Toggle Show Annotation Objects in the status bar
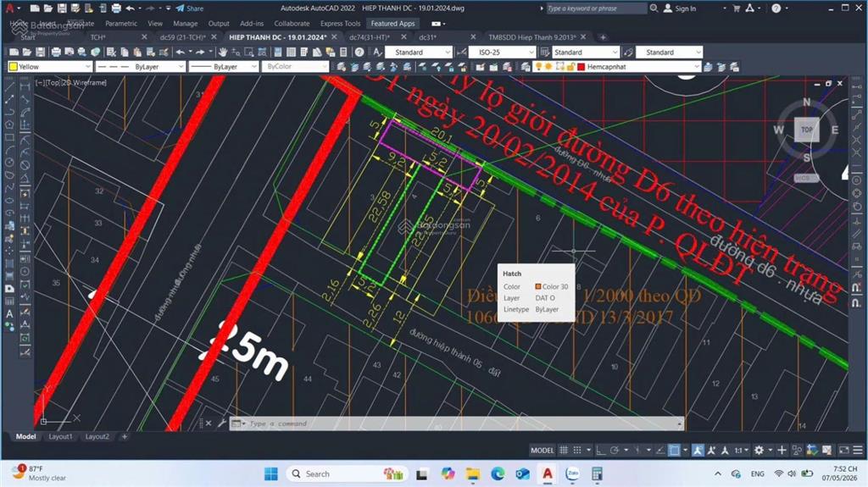 tap(698, 450)
